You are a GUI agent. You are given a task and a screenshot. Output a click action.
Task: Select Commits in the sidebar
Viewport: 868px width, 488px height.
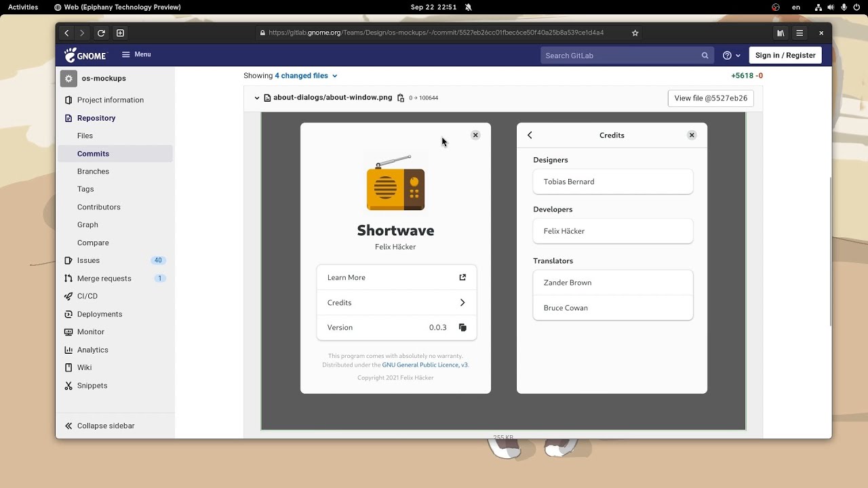[x=115, y=154]
